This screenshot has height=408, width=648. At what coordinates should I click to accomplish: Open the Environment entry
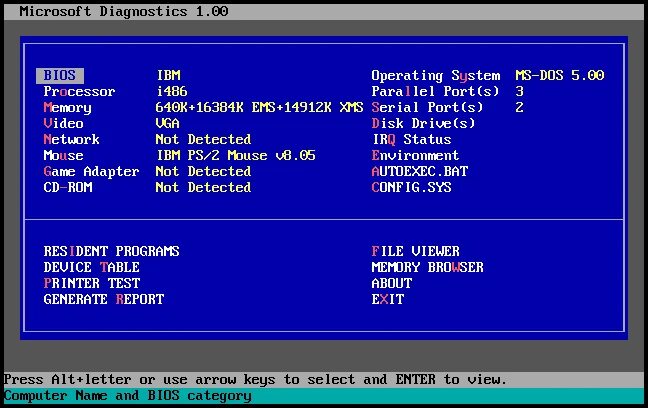coord(415,155)
